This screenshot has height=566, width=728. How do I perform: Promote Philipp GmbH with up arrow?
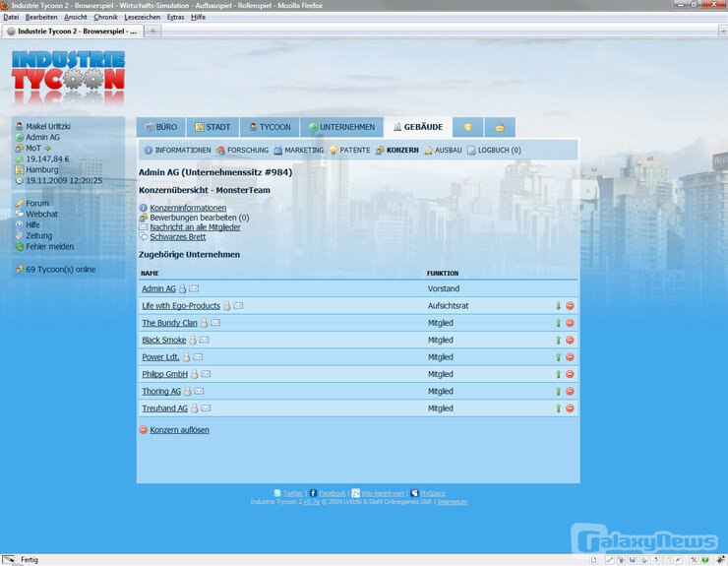(559, 374)
